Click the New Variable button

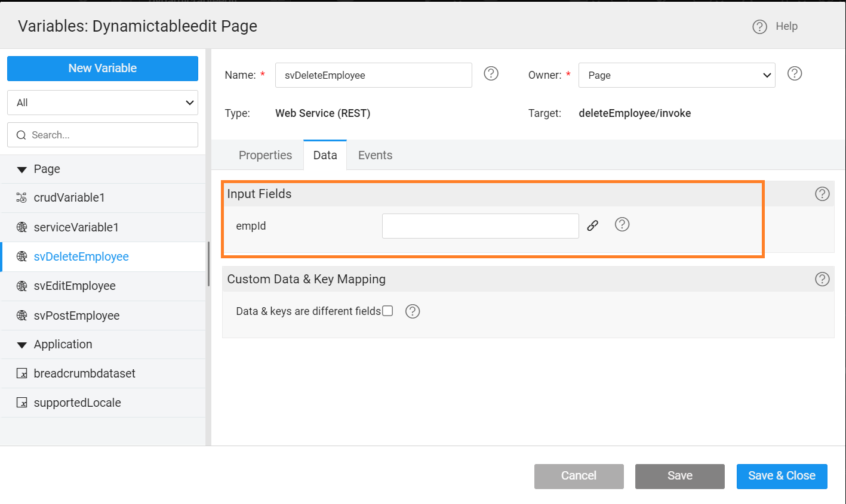point(103,69)
